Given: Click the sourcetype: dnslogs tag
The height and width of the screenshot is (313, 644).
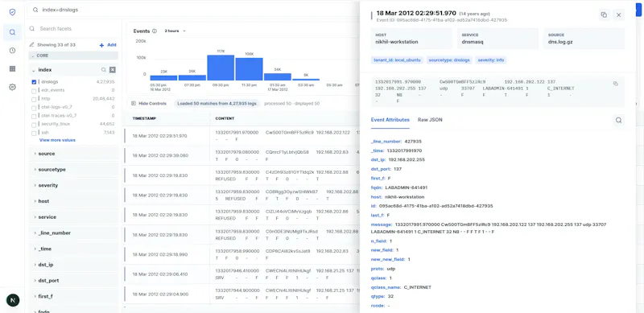Looking at the screenshot, I should point(449,60).
